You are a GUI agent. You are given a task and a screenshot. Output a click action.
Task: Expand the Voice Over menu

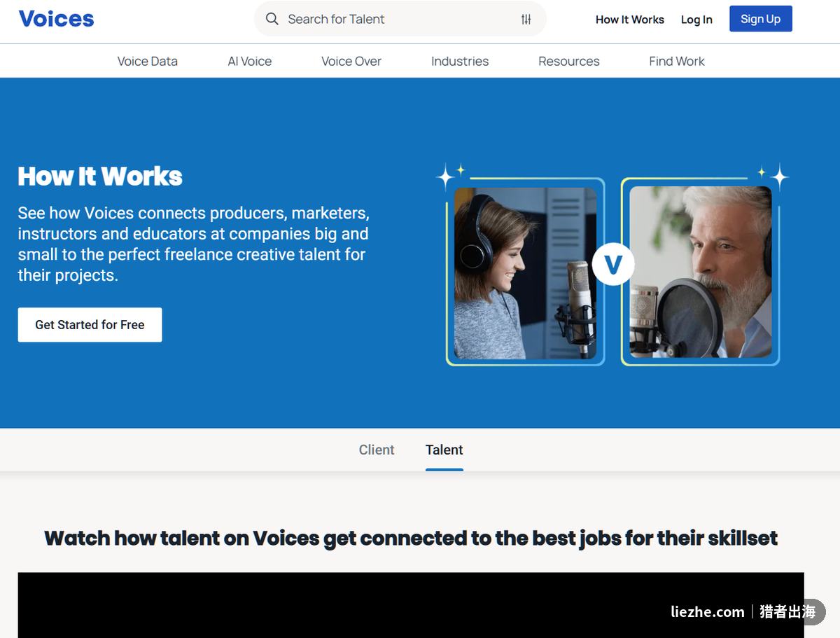351,61
